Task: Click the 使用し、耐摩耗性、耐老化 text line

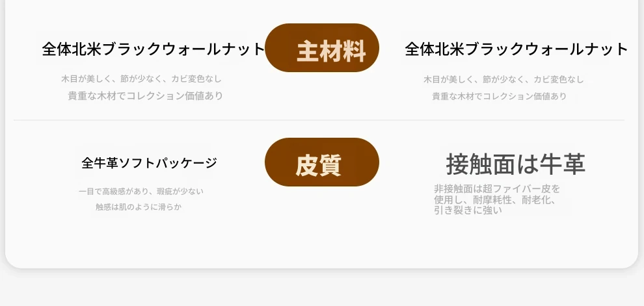Action: pyautogui.click(x=494, y=200)
